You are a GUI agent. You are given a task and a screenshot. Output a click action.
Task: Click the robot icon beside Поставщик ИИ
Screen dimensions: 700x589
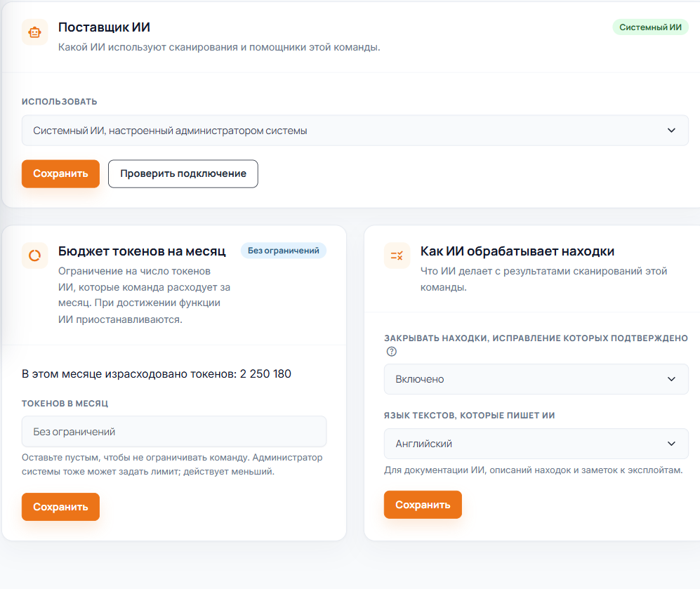click(35, 32)
